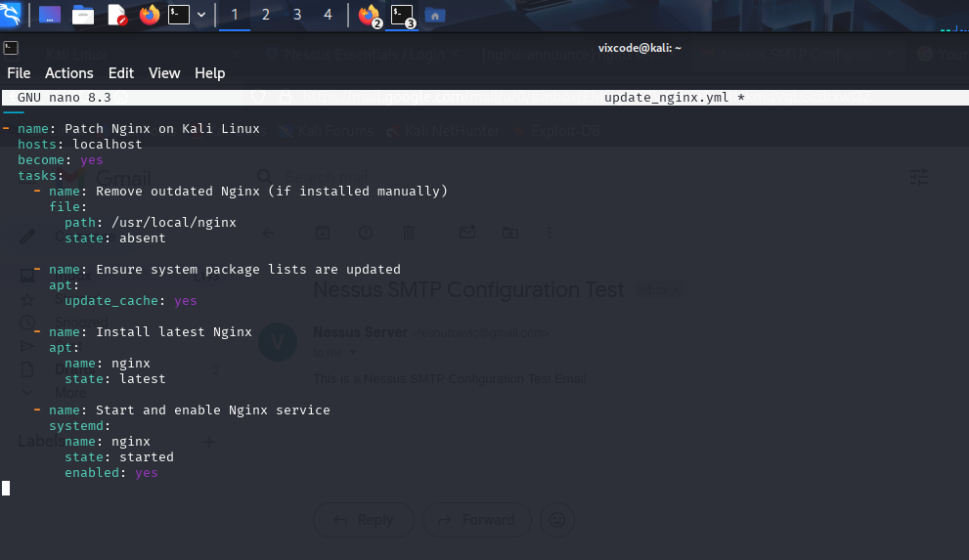Click the 'file:' line
Image resolution: width=969 pixels, height=560 pixels.
tap(68, 207)
